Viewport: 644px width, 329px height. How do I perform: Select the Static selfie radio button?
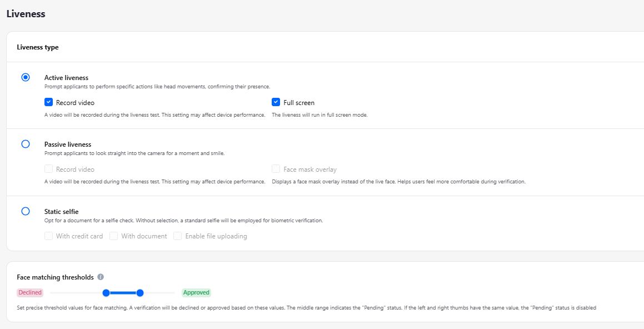click(26, 211)
